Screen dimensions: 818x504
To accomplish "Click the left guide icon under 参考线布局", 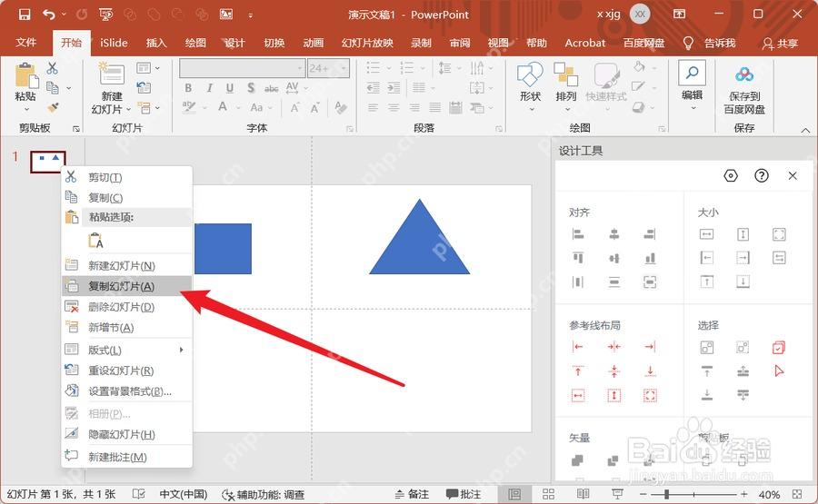I will 578,347.
